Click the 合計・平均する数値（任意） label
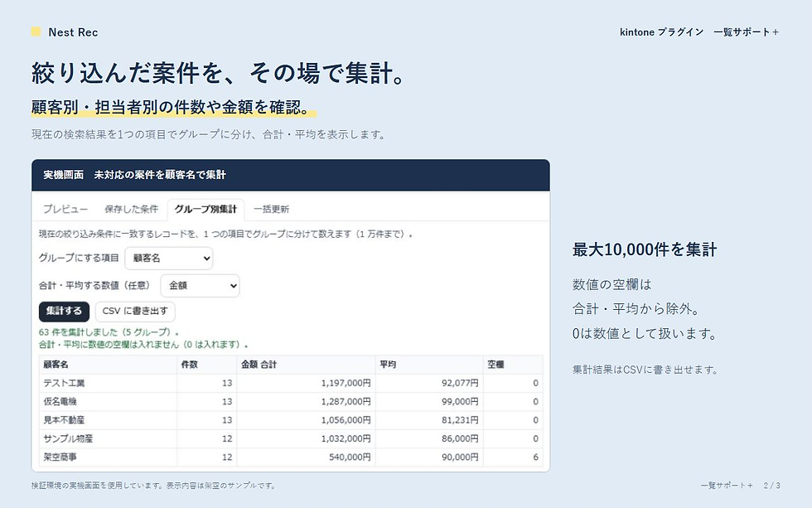Screen dimensions: 812x508 tap(96, 285)
